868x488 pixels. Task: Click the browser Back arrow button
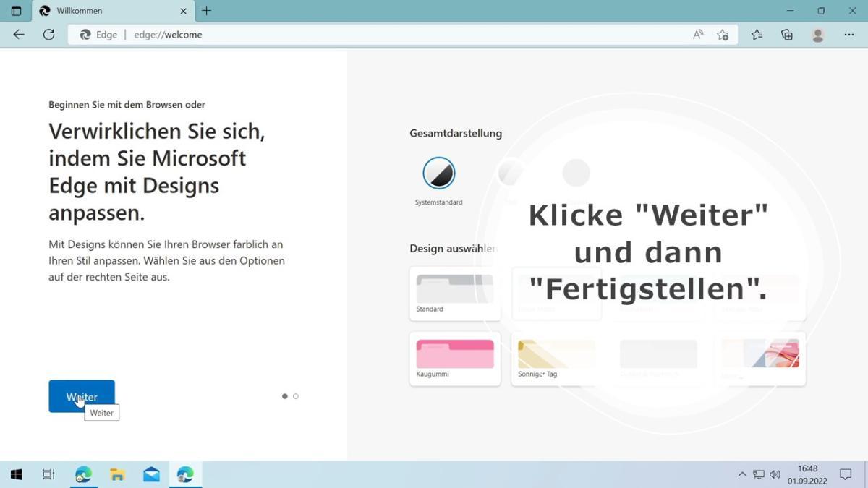point(19,35)
